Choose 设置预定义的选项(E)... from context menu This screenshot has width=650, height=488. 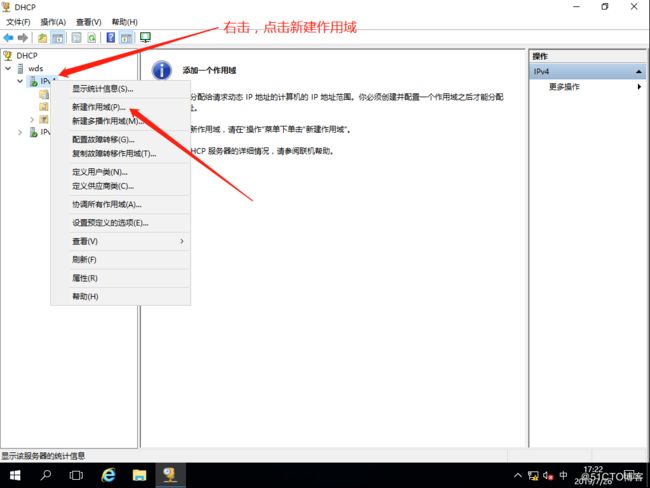coord(121,223)
